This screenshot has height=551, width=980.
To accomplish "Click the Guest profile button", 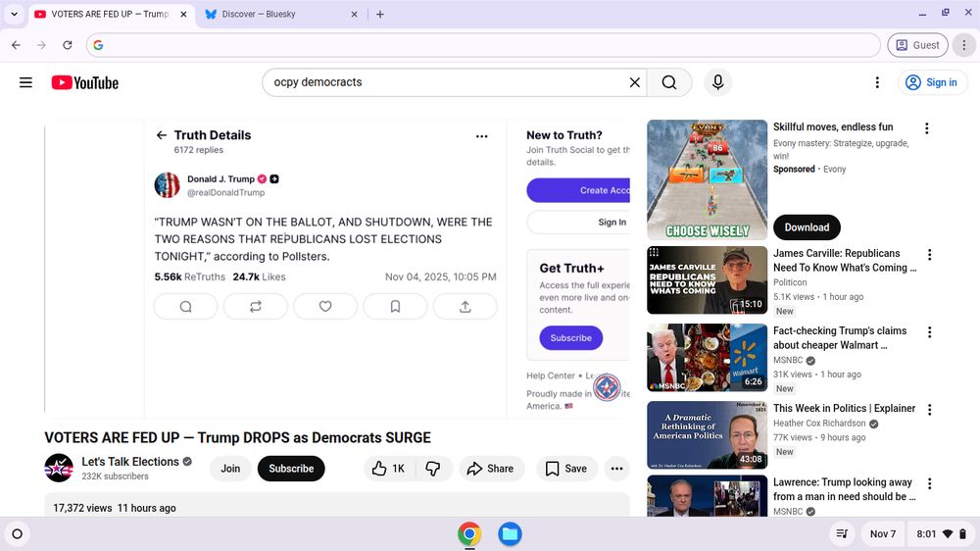I will click(x=917, y=45).
